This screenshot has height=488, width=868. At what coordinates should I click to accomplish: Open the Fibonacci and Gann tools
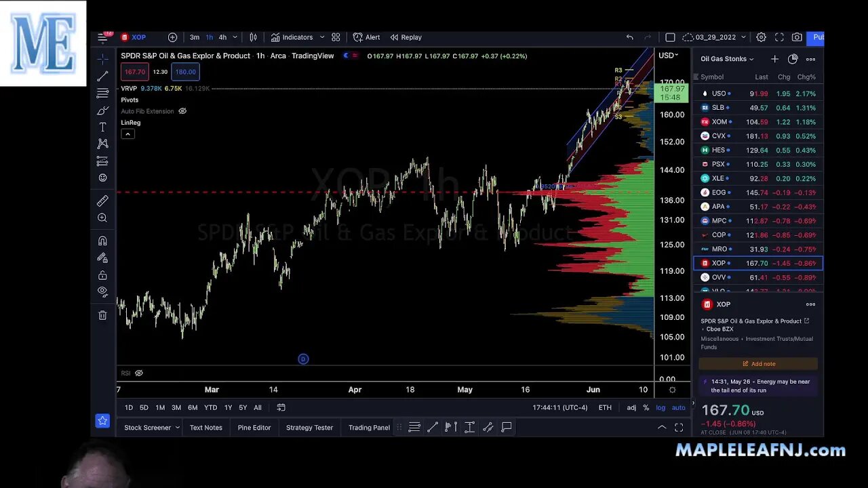click(102, 93)
